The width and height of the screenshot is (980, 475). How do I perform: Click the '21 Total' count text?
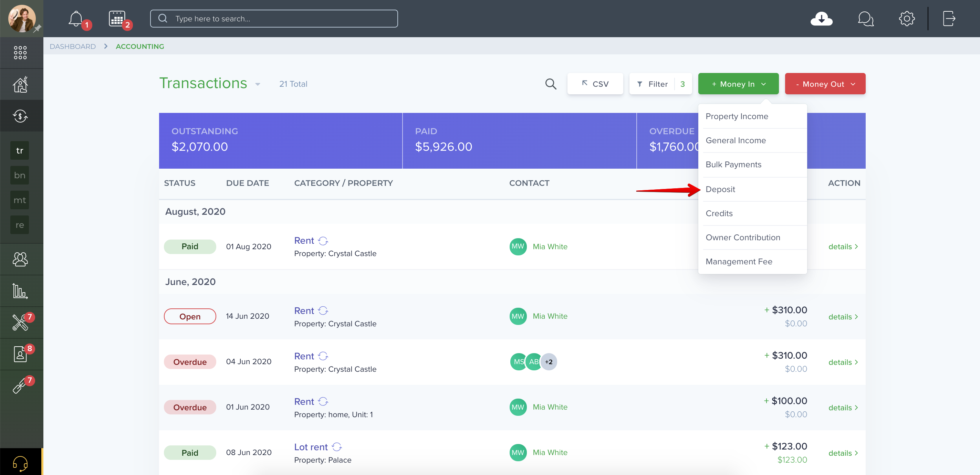pos(293,84)
